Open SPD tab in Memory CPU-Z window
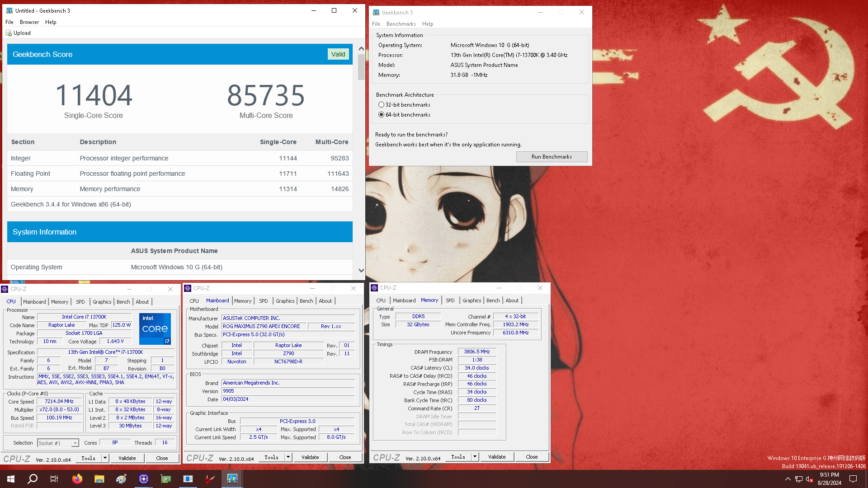The image size is (868, 488). click(x=450, y=300)
